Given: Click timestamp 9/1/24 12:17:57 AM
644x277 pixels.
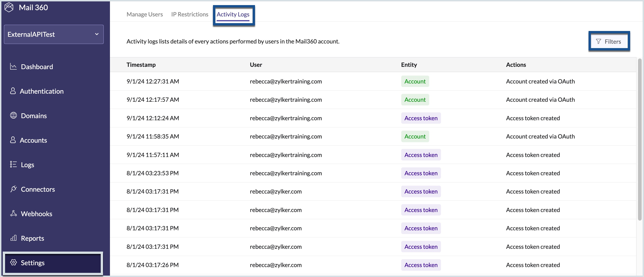Looking at the screenshot, I should click(153, 100).
